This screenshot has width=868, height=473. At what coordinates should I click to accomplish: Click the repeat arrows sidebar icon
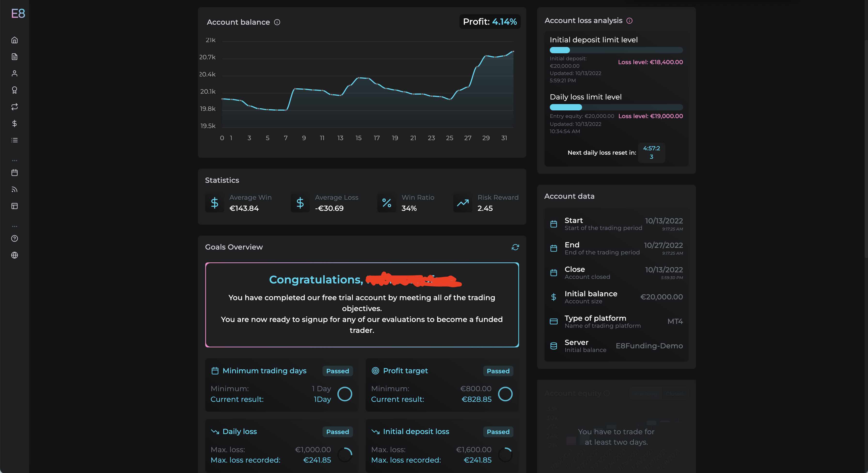coord(15,107)
